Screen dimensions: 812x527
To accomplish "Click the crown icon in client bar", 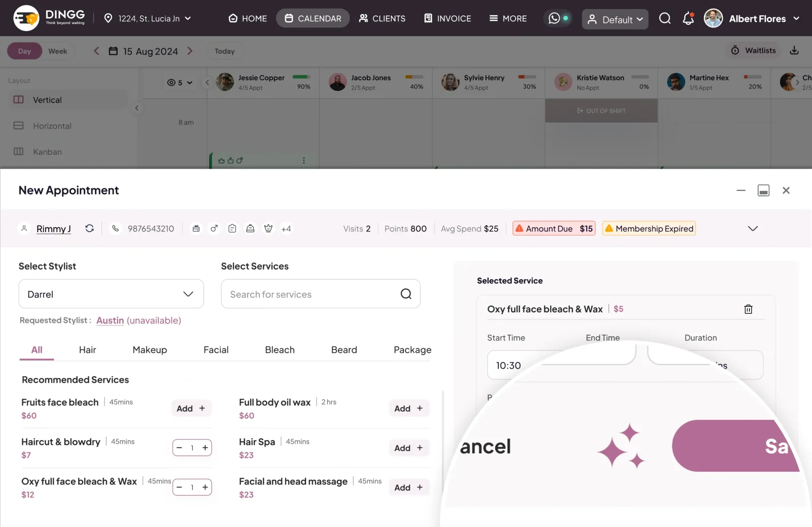I will pos(268,228).
